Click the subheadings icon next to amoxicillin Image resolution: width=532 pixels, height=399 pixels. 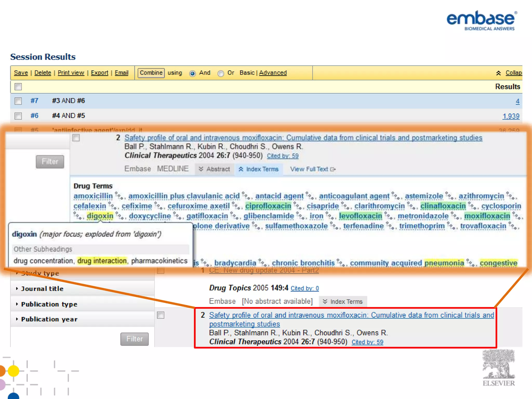point(119,196)
